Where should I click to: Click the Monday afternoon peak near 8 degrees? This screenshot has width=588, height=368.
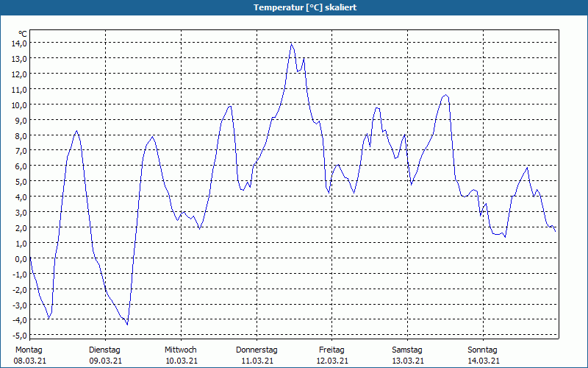(x=76, y=131)
